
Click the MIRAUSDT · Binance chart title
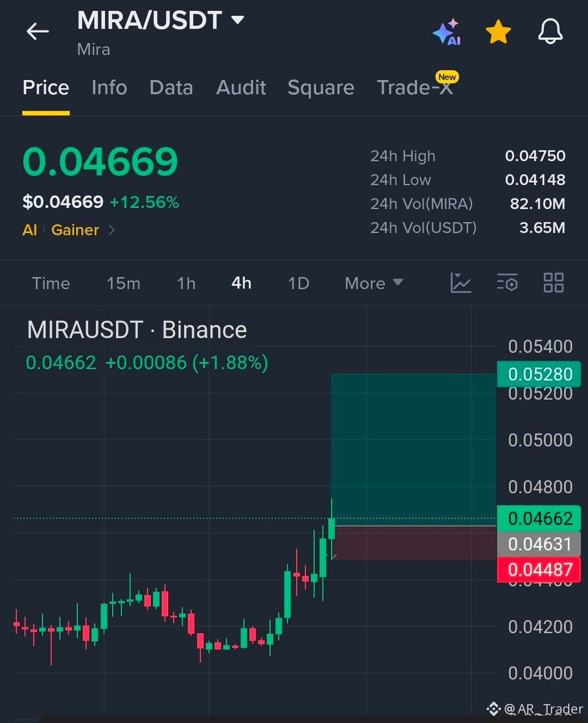[137, 330]
